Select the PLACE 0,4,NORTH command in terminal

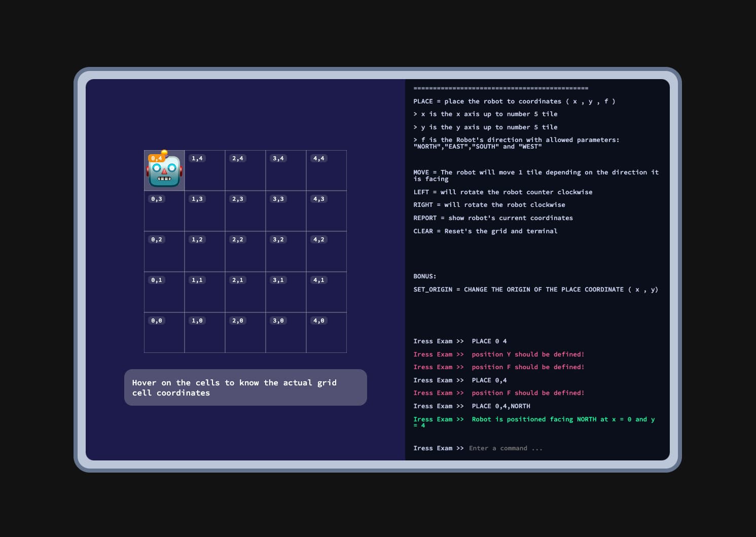[x=500, y=406]
